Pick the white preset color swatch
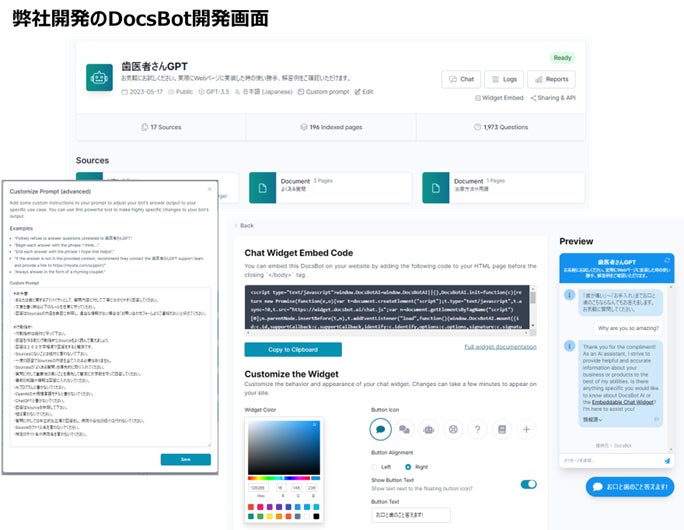 [307, 516]
